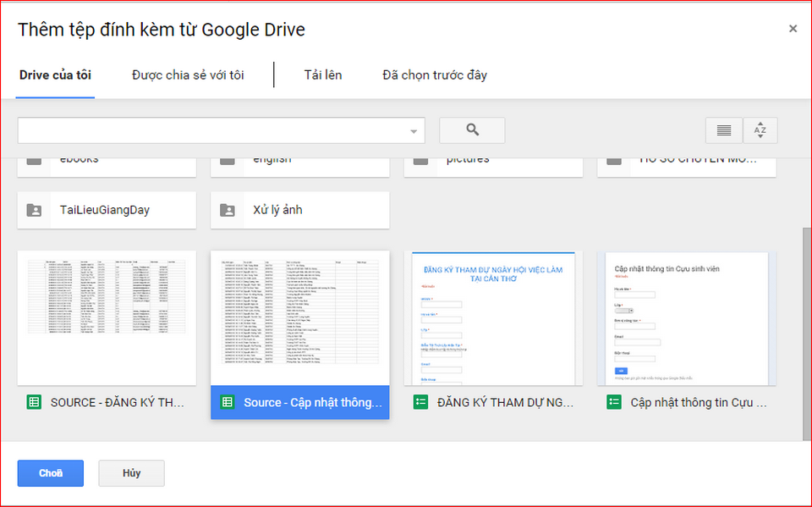
Task: Click the vertical scrollbar of file list
Action: tap(806, 330)
